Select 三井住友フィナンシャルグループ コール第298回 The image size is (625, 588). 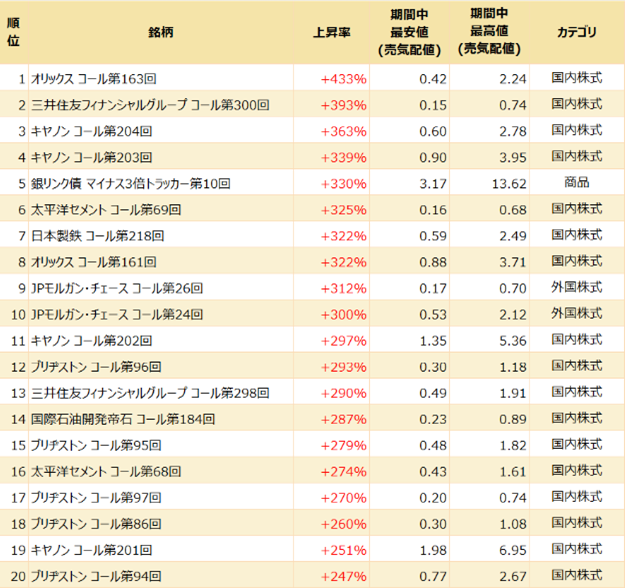[x=150, y=393]
